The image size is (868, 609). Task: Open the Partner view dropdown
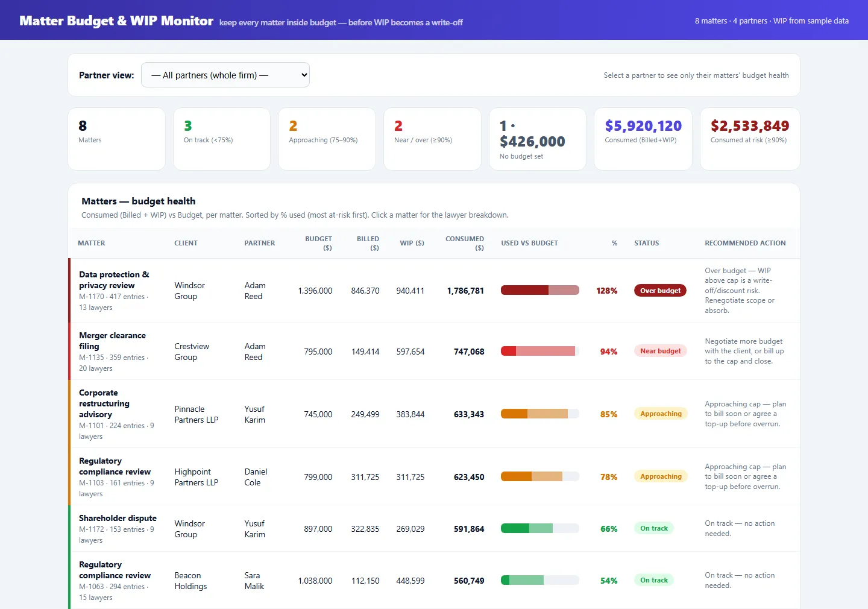tap(225, 75)
